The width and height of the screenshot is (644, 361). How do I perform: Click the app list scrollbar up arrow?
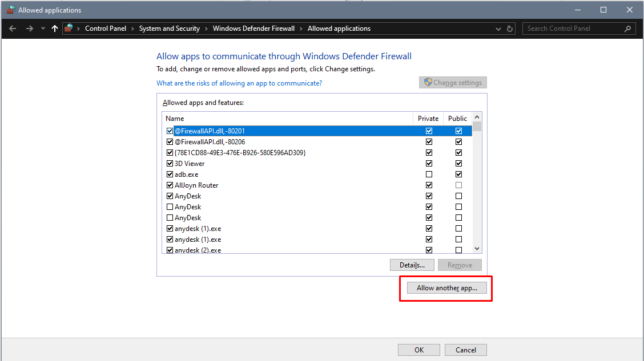pos(477,117)
